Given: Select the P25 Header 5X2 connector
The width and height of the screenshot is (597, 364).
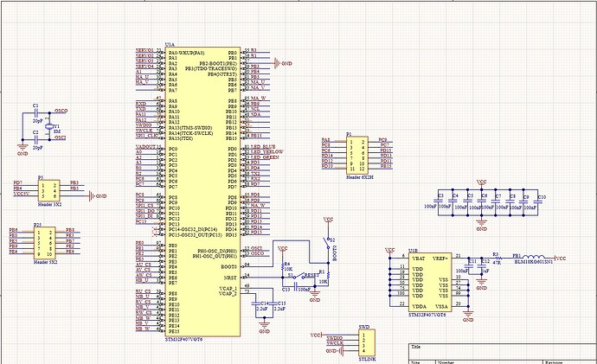Looking at the screenshot, I should (x=44, y=240).
